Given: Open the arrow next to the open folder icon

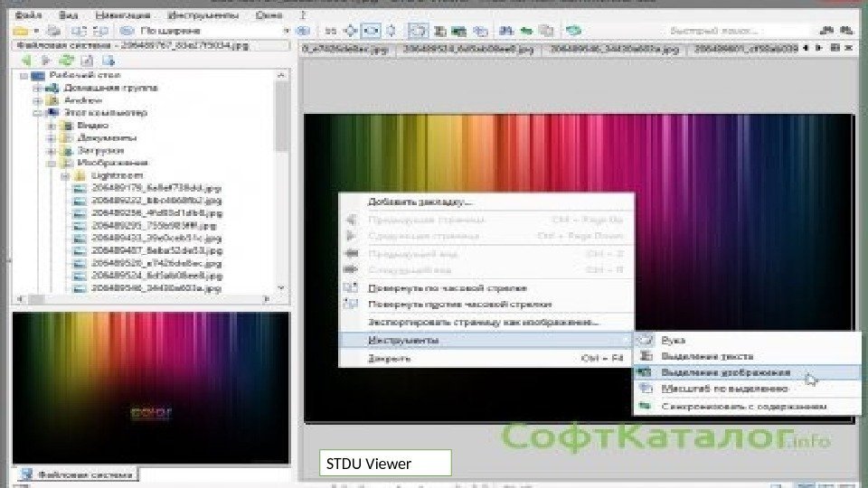Looking at the screenshot, I should tap(36, 31).
